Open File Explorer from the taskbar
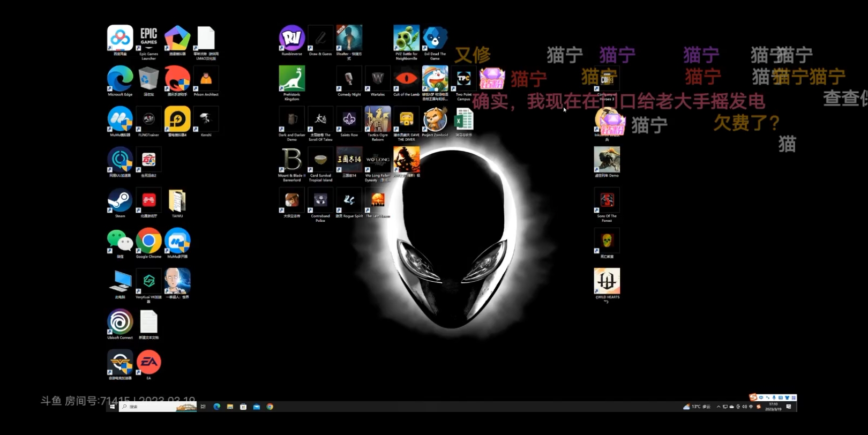Viewport: 868px width, 435px height. (x=230, y=407)
